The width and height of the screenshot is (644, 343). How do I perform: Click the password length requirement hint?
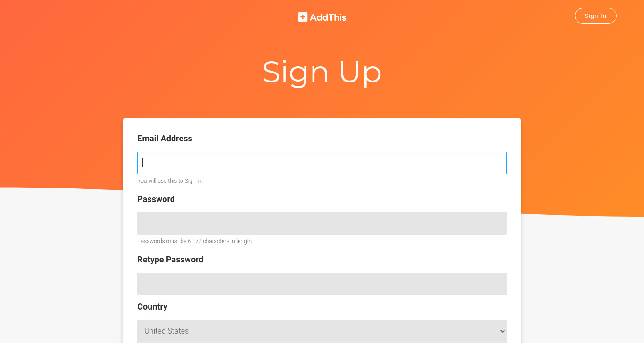pos(195,241)
